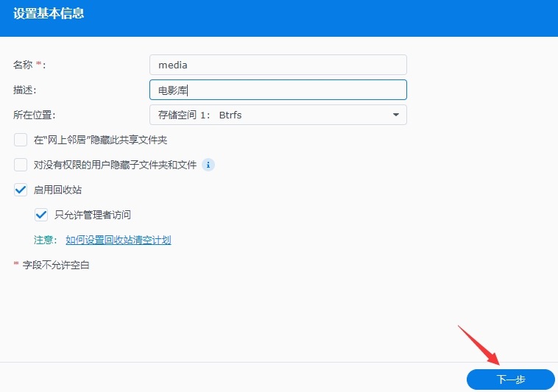Screen dimensions: 558x392
Task: Click the 启用回收站 label text
Action: (57, 190)
